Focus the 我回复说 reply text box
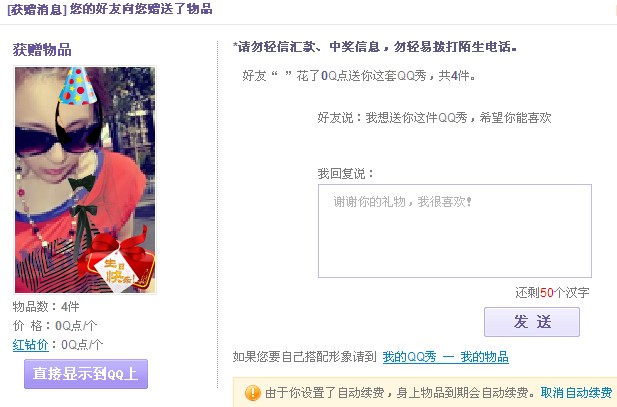The width and height of the screenshot is (617, 407). (x=454, y=231)
